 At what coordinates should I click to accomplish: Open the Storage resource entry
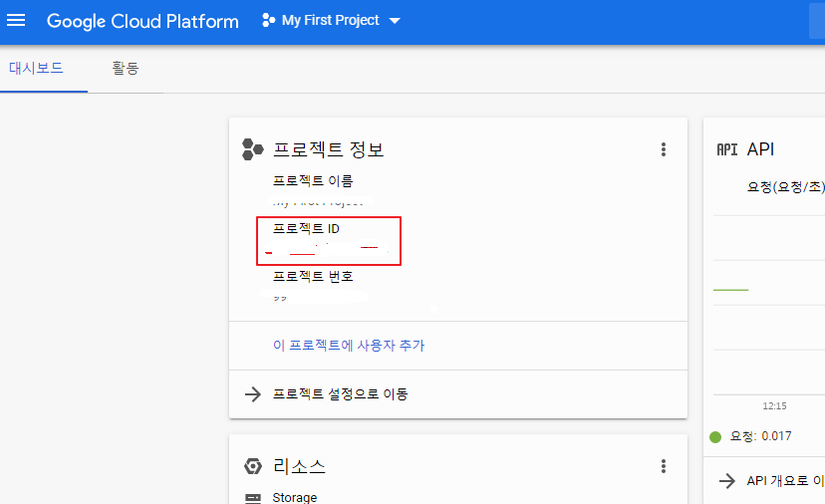295,497
